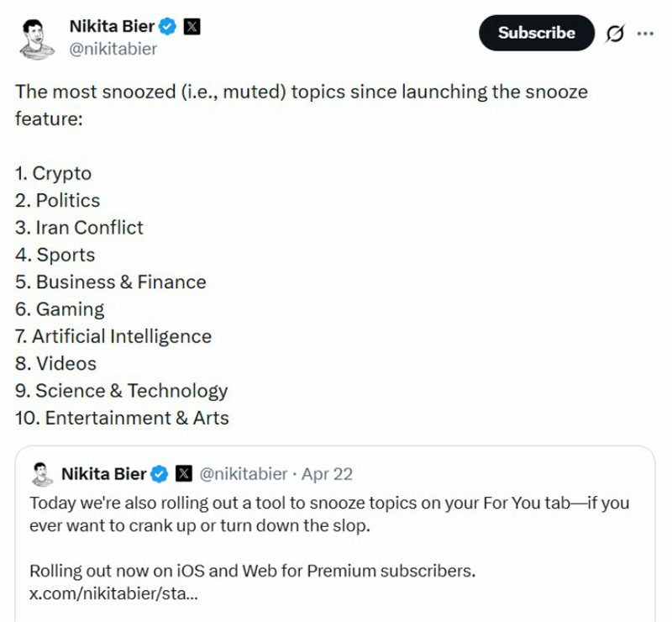The height and width of the screenshot is (622, 672).
Task: Click the '1. Crypto' list line
Action: click(x=54, y=174)
